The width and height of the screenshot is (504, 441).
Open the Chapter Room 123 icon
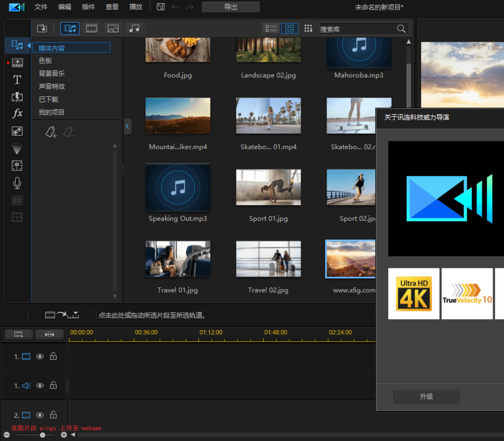pos(17,218)
